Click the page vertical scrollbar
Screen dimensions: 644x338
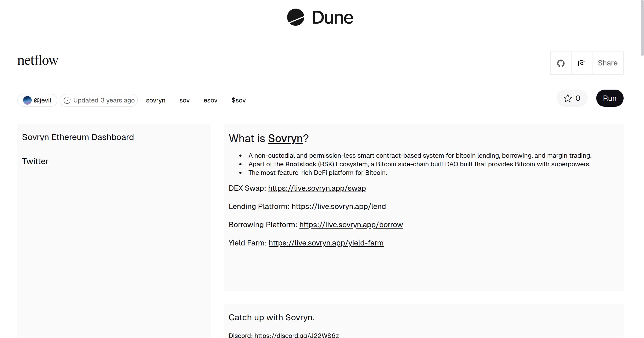click(x=642, y=28)
